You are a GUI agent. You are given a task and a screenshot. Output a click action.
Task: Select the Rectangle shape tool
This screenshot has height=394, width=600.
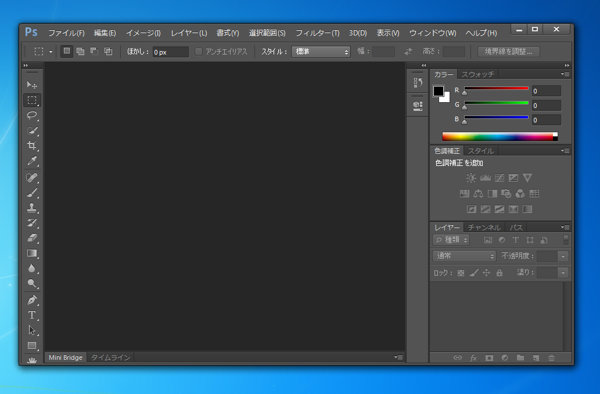(32, 346)
